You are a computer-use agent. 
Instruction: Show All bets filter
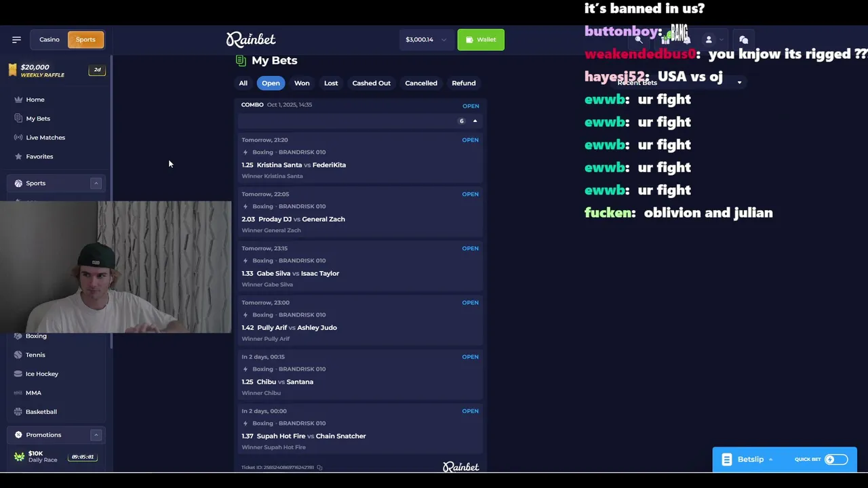click(x=243, y=83)
